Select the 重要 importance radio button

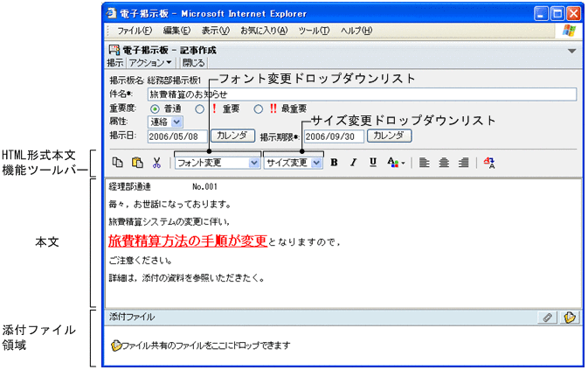click(199, 109)
